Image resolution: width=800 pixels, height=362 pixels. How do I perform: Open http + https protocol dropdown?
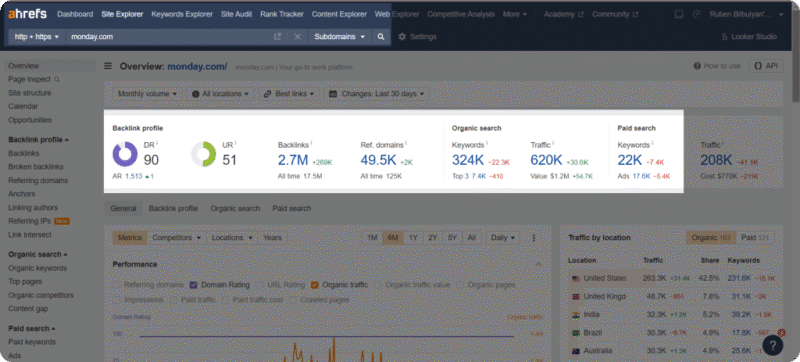click(x=37, y=37)
